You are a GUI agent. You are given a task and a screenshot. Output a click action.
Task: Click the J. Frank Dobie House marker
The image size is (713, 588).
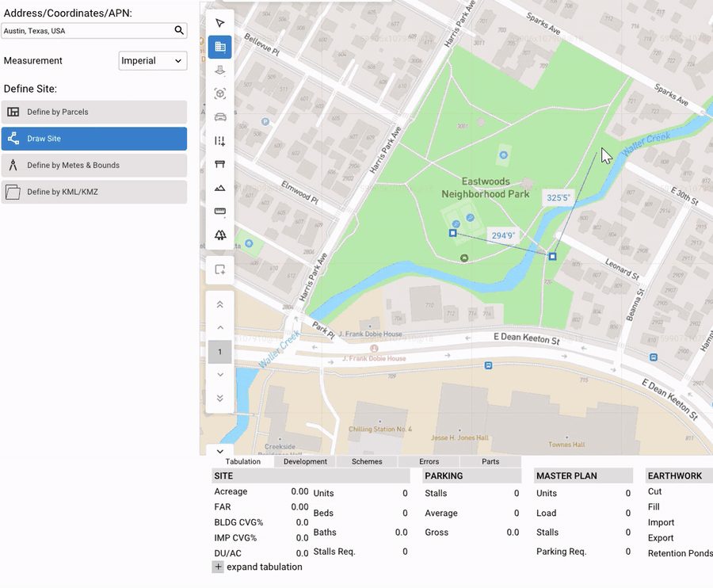374,349
